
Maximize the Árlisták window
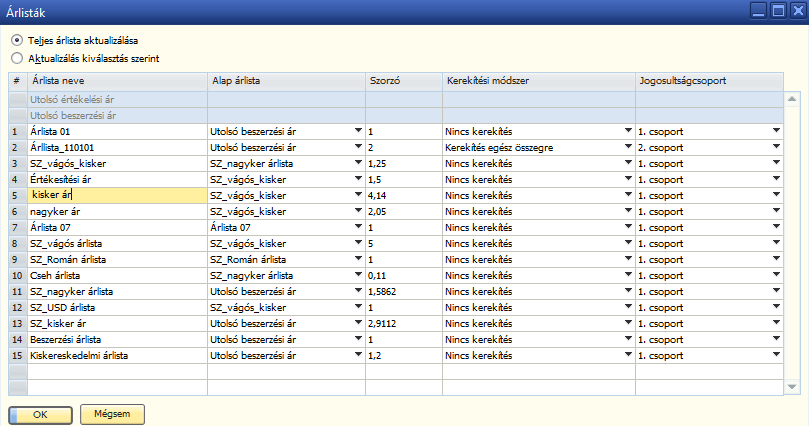[x=778, y=11]
